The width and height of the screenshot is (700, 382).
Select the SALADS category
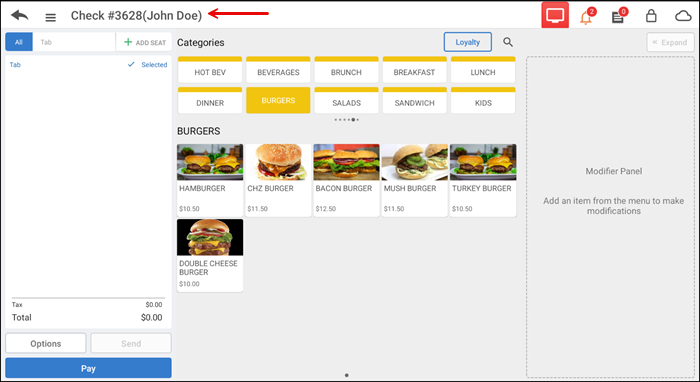[346, 100]
